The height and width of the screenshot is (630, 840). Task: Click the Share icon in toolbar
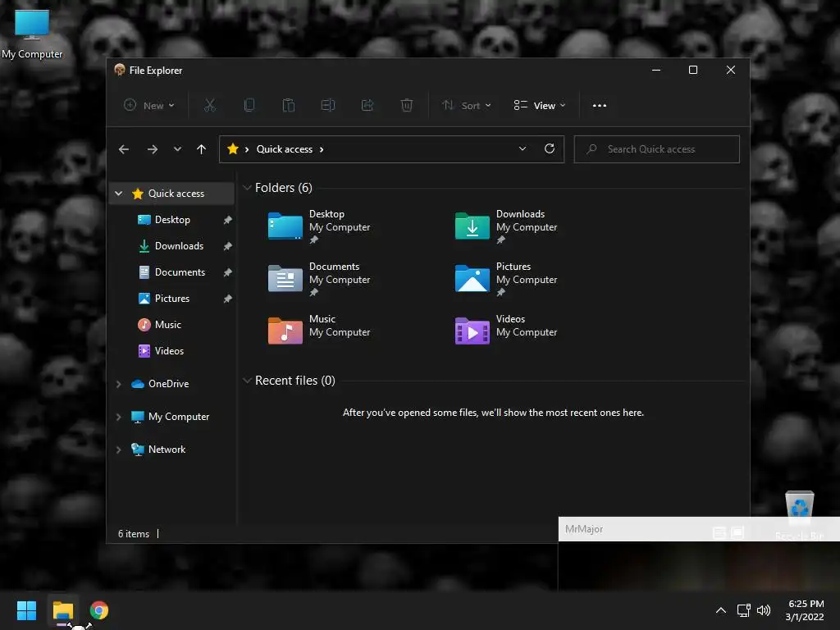point(367,106)
